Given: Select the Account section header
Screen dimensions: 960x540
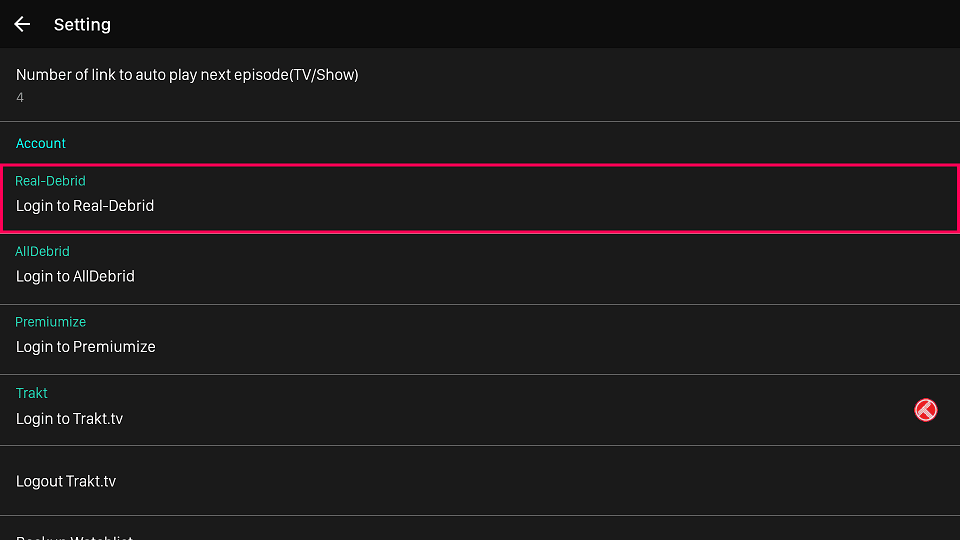Looking at the screenshot, I should coord(40,143).
